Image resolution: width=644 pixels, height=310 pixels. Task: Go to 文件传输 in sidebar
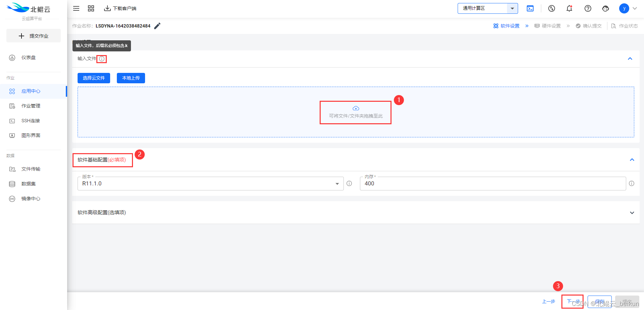click(x=31, y=169)
